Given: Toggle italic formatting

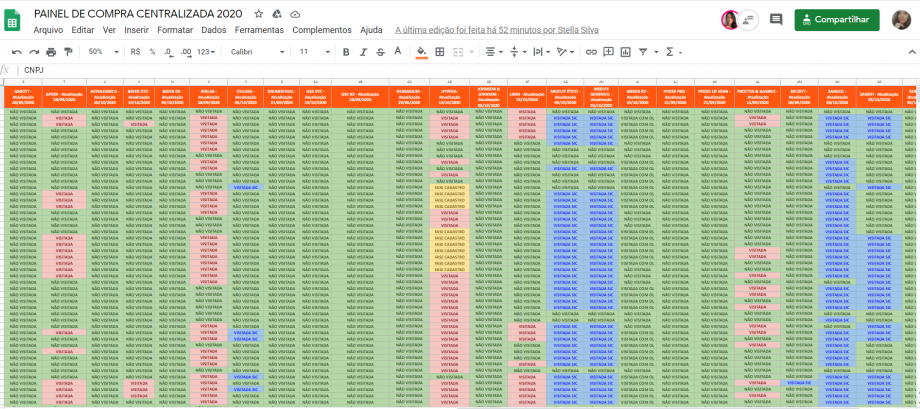Looking at the screenshot, I should [364, 51].
